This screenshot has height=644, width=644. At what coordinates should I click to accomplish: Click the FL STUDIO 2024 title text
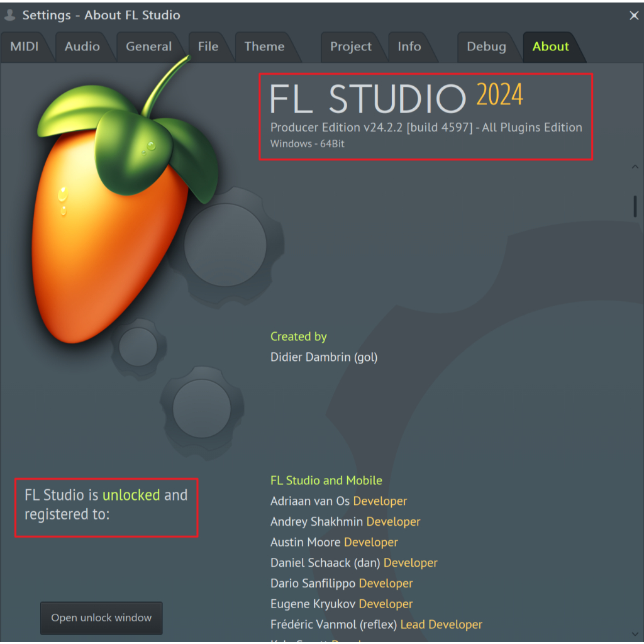pos(396,98)
